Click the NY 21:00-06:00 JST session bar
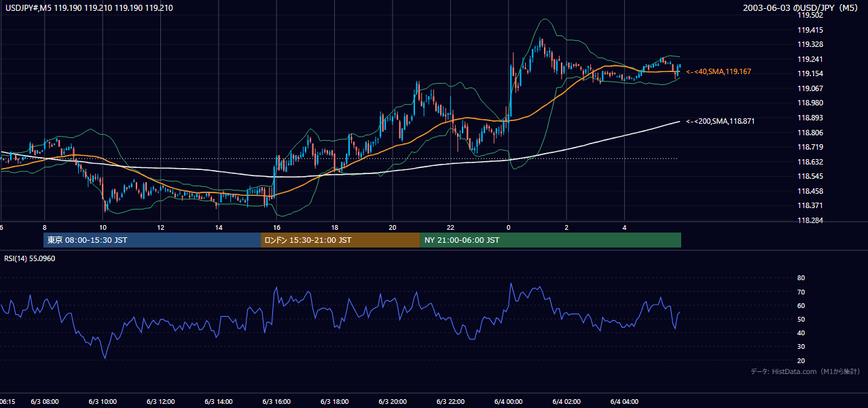The image size is (868, 408). pyautogui.click(x=550, y=240)
